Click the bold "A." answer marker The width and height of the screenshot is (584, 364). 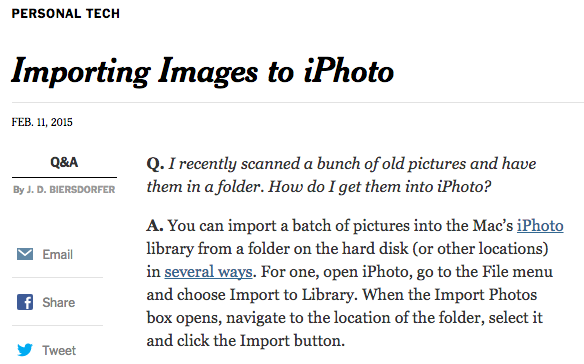155,226
